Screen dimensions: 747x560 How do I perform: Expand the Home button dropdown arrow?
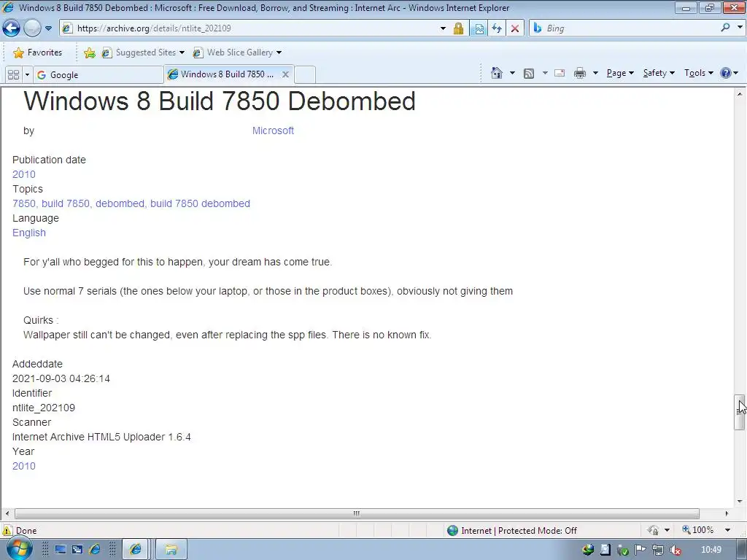click(x=512, y=73)
